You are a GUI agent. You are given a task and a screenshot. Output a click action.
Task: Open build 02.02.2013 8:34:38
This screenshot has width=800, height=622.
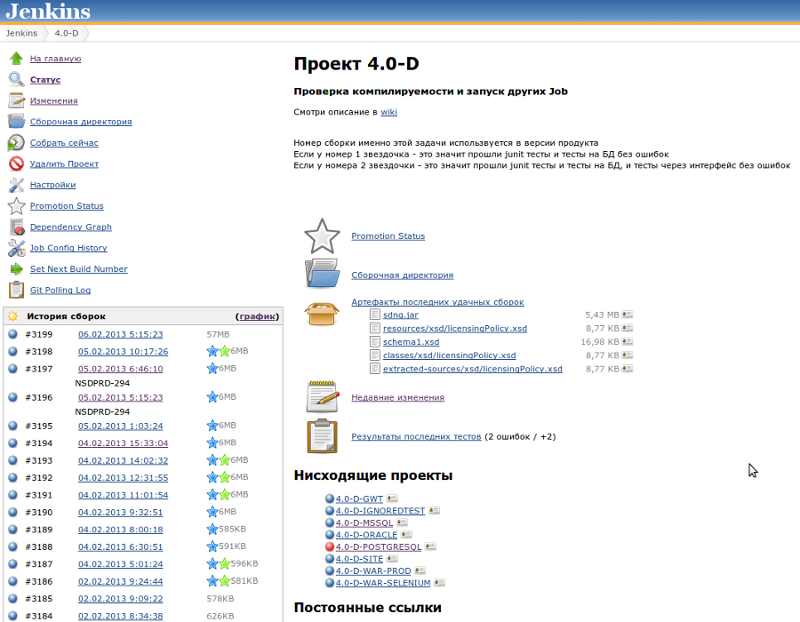click(x=120, y=616)
